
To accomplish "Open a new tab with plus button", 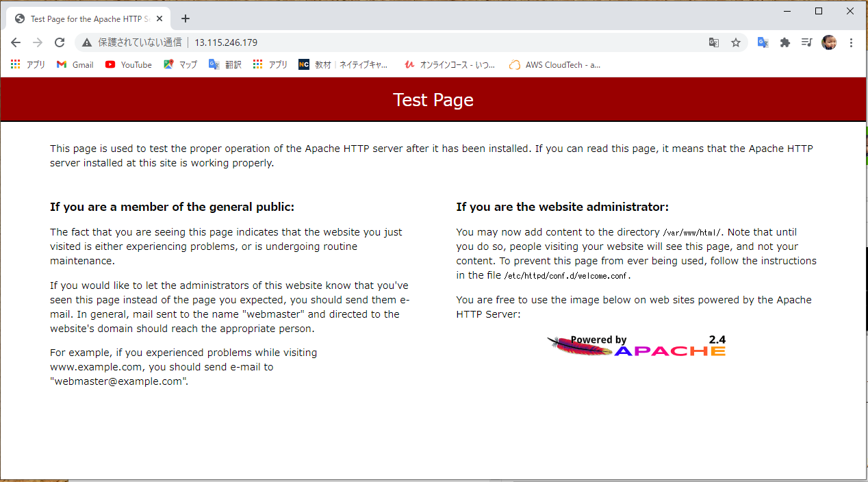I will pos(186,18).
